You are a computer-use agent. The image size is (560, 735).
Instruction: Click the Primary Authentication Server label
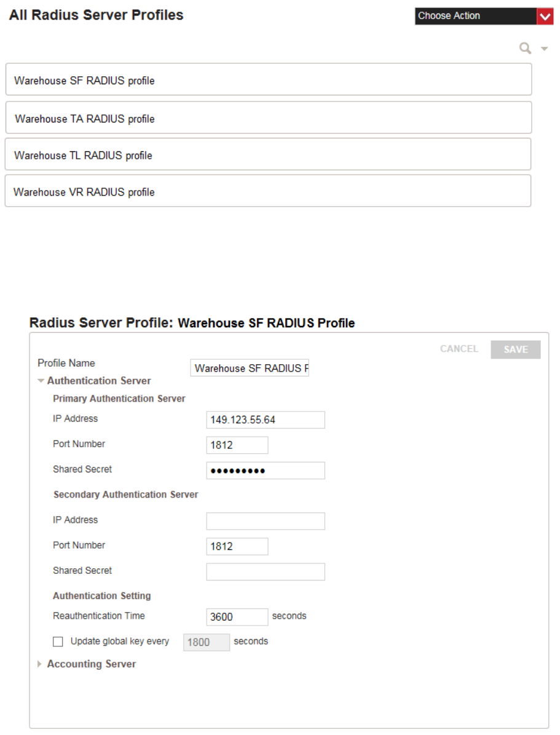tap(119, 399)
